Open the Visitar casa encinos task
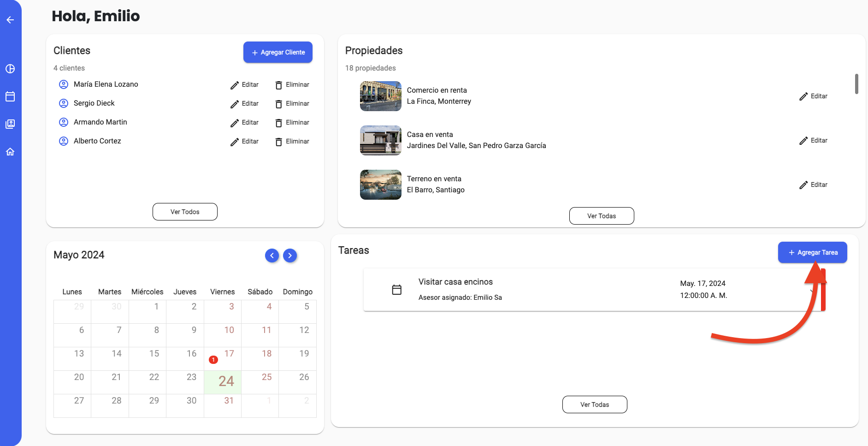 pos(595,290)
